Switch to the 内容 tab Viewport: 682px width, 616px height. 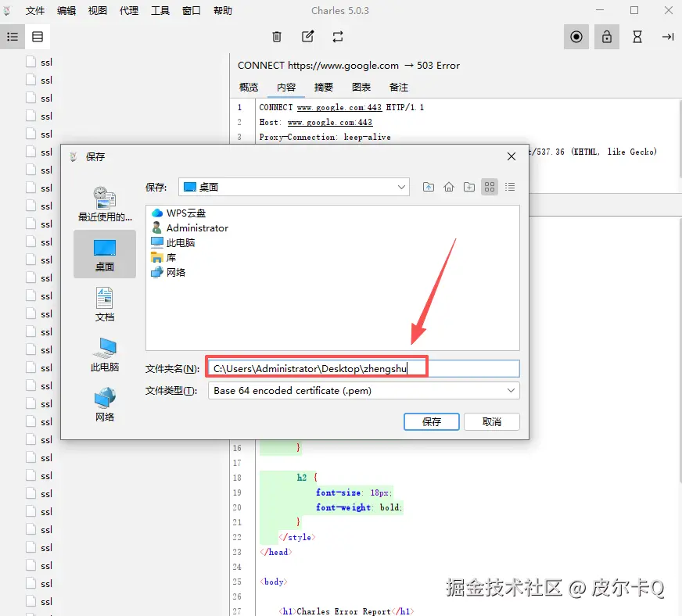coord(286,88)
